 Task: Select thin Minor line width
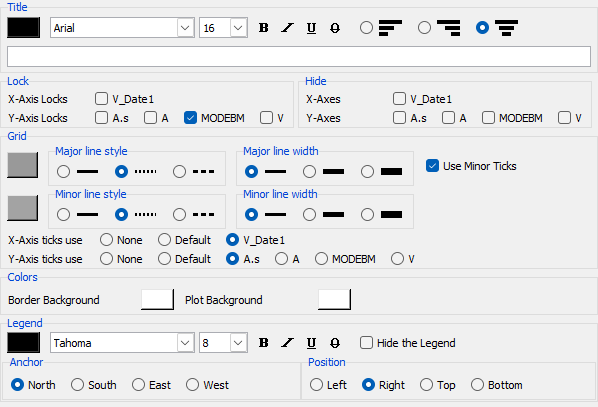point(251,214)
